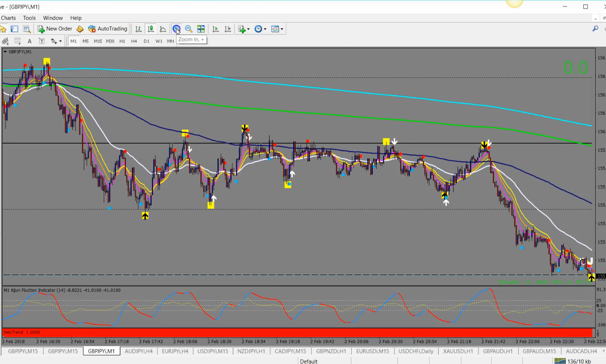Select the H1 timeframe button
606x364 pixels.
[x=122, y=41]
